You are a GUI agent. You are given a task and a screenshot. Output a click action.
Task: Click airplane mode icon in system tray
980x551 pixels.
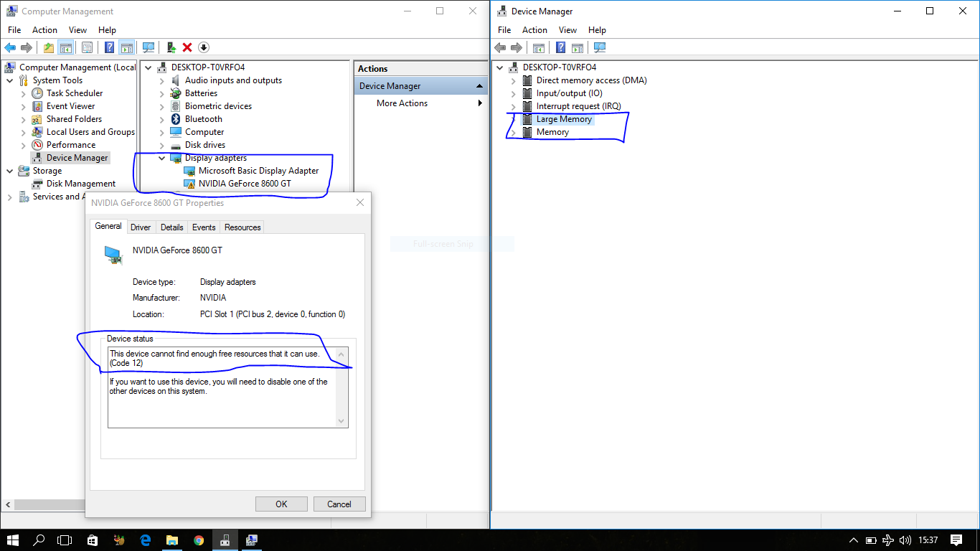point(888,540)
